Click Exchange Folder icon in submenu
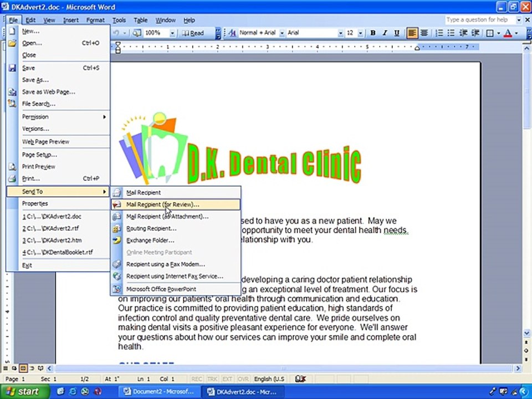The height and width of the screenshot is (399, 532). 117,241
